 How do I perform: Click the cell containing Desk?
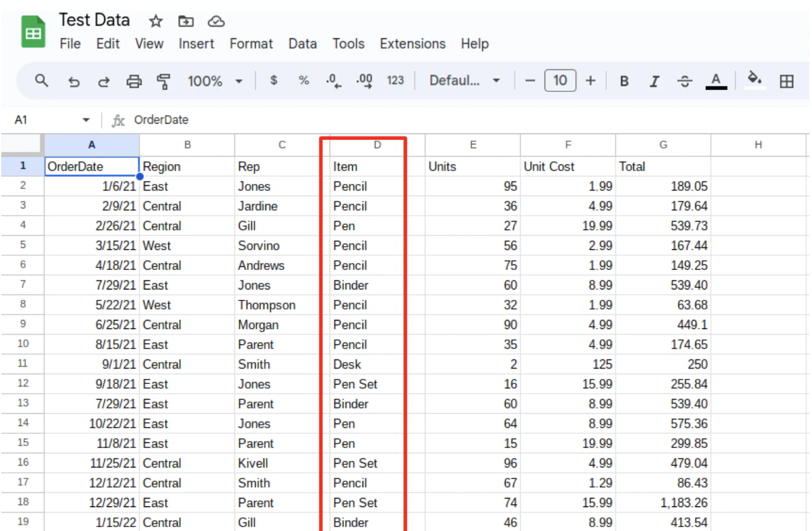pyautogui.click(x=378, y=364)
